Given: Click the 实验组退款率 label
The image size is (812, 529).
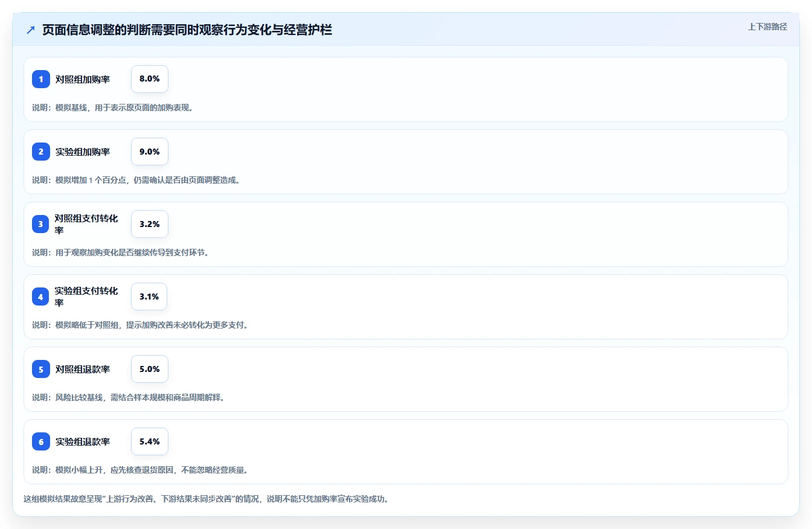Looking at the screenshot, I should point(83,441).
